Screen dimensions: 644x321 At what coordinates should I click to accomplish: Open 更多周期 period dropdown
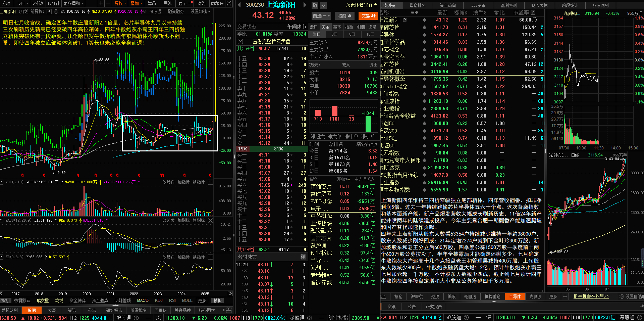(x=73, y=3)
